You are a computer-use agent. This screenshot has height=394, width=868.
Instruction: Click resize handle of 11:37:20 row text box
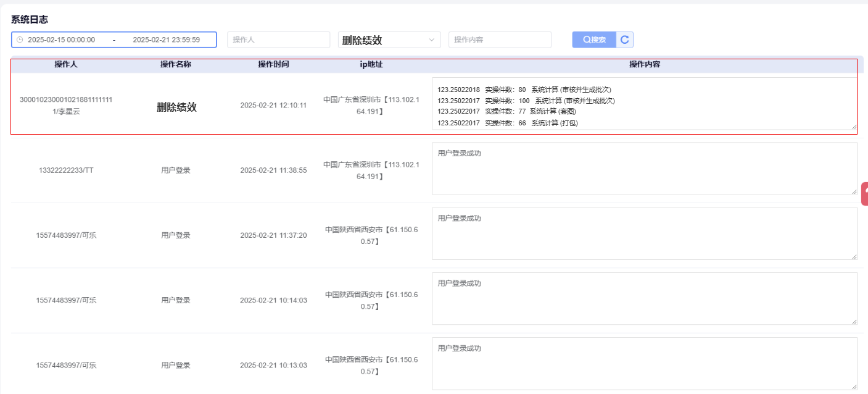point(854,256)
